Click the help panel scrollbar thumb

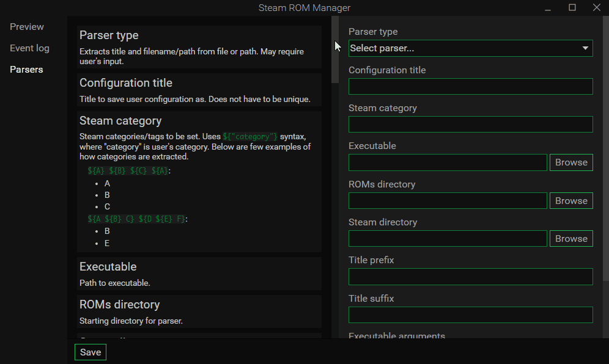(335, 49)
